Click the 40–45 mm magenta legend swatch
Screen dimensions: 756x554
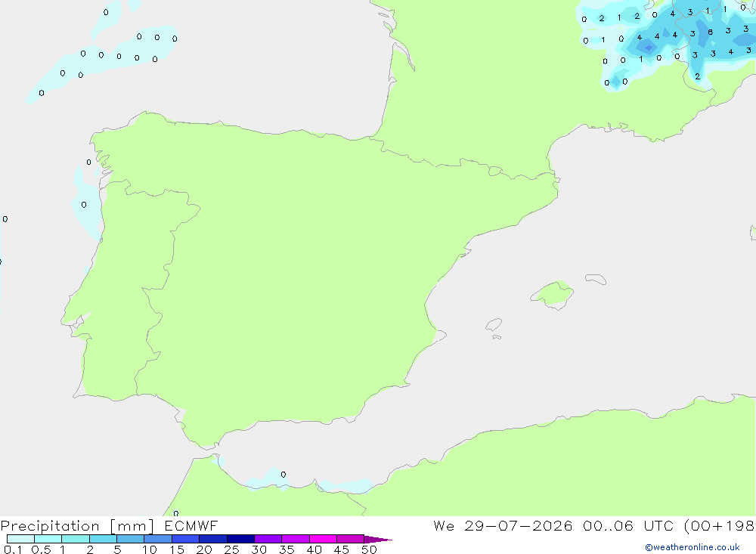click(323, 539)
